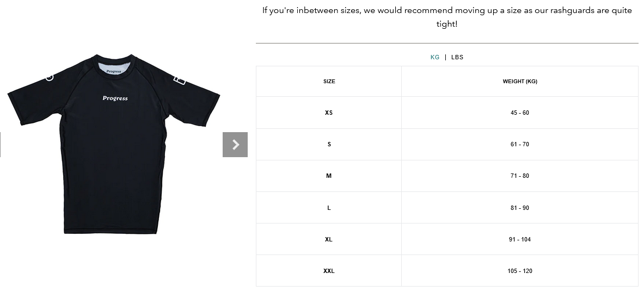
Task: Switch weight units to LBS
Action: [457, 57]
